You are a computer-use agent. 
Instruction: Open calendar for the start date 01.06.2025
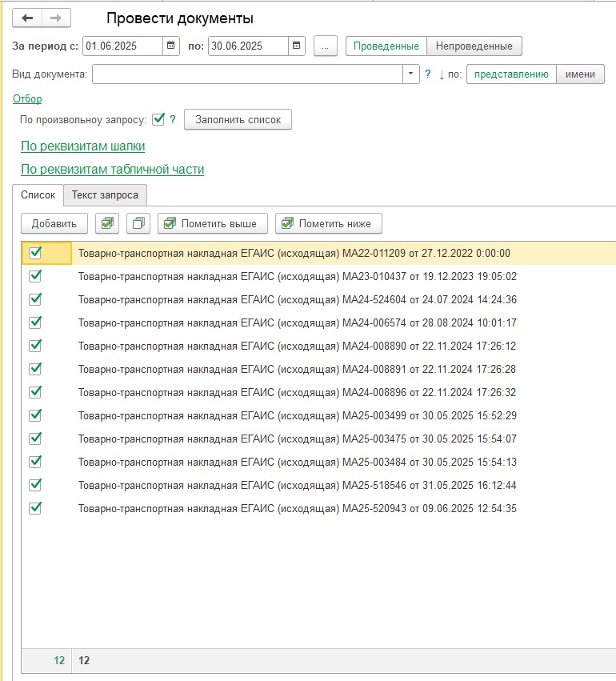171,46
